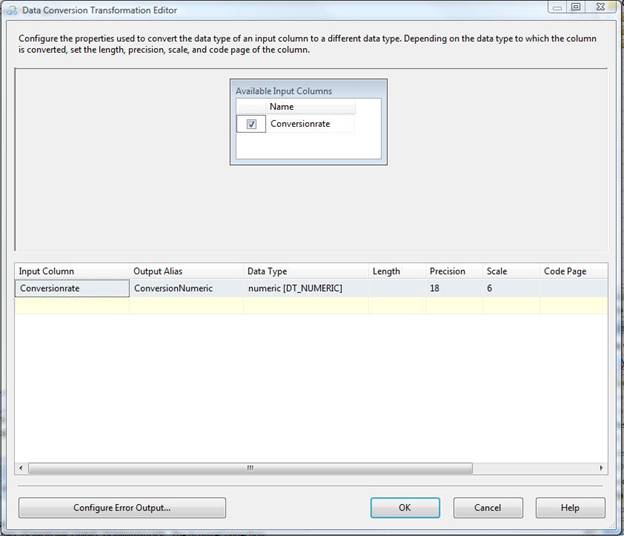Viewport: 624px width, 536px height.
Task: Open Configure Error Output dialog
Action: click(122, 508)
